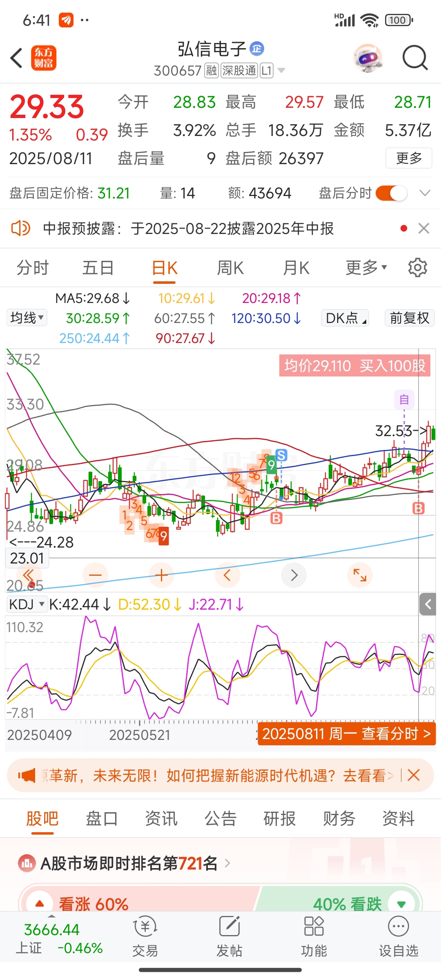The image size is (441, 980).
Task: Tap the enterprise 企 badge icon
Action: [257, 49]
